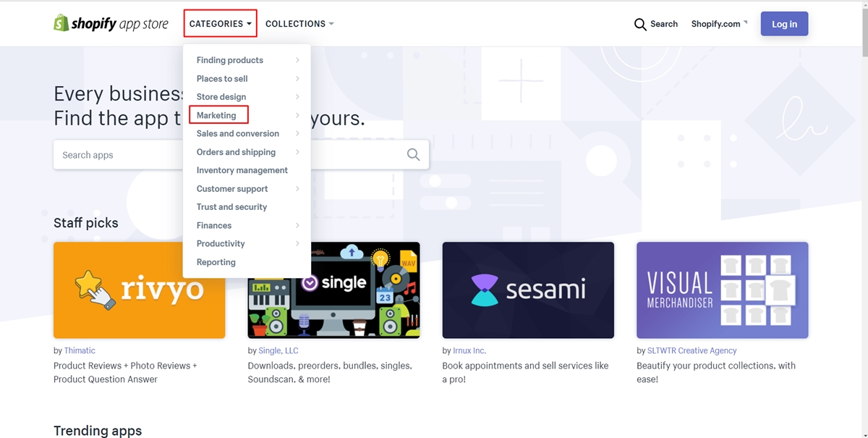
Task: Open the Shopify.com external link
Action: point(719,24)
